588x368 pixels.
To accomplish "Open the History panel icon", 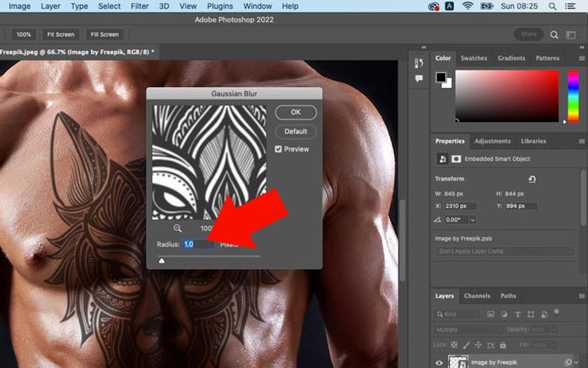I will tap(419, 63).
